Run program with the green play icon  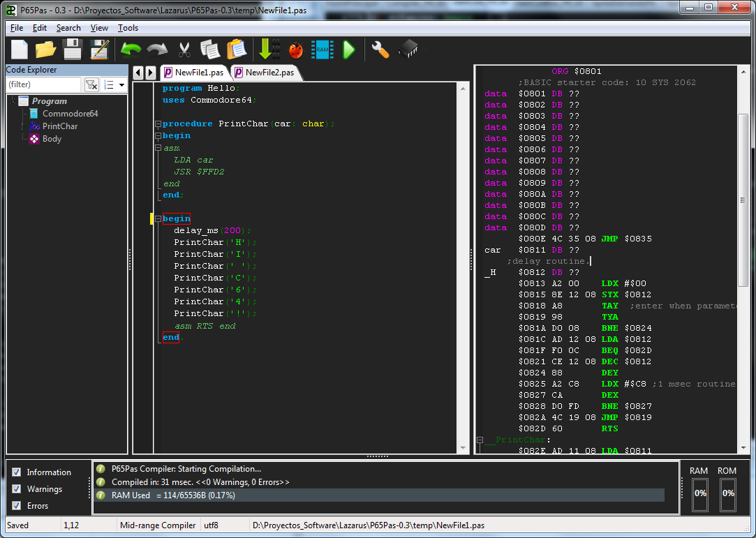[x=349, y=50]
